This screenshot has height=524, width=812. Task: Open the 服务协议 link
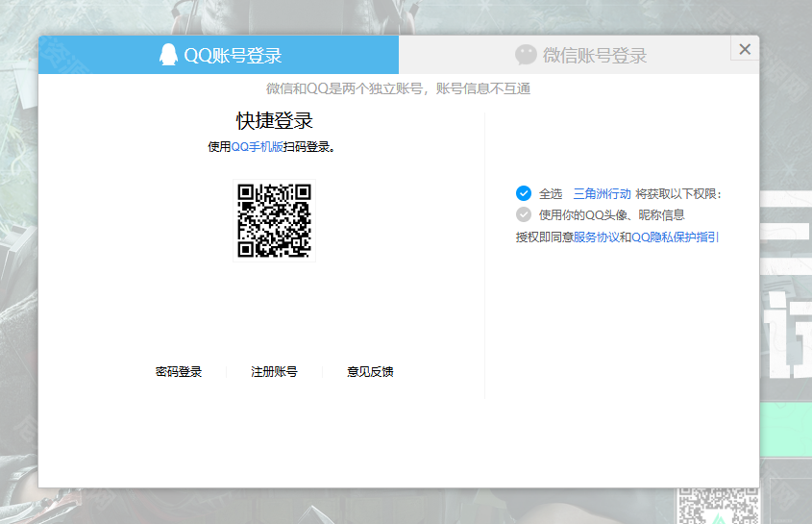(596, 237)
